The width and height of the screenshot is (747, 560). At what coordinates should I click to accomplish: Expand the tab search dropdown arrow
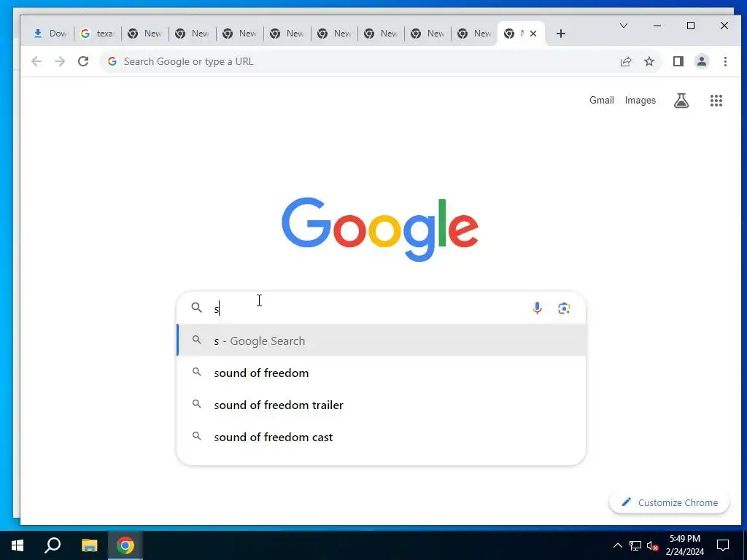pyautogui.click(x=623, y=26)
